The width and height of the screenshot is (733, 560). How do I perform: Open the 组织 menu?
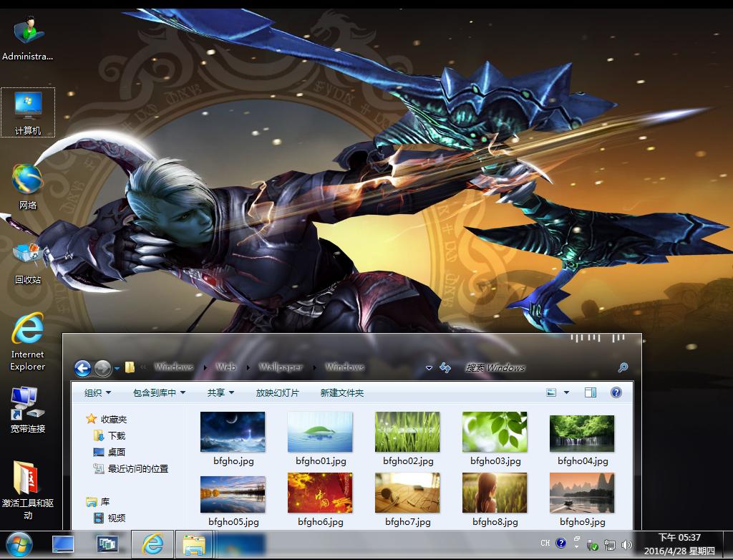(97, 393)
